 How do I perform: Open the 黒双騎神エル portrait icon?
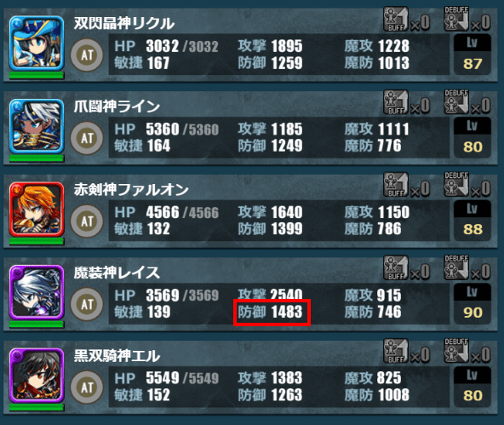coord(37,375)
